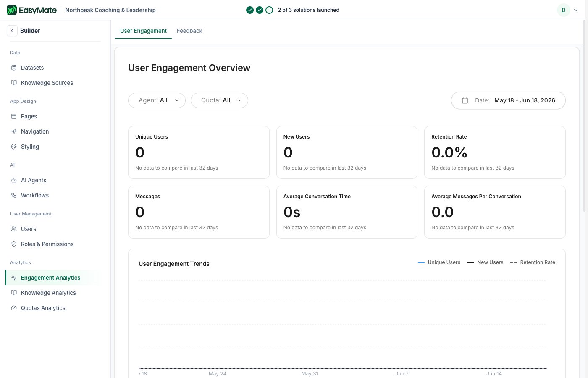Image resolution: width=588 pixels, height=378 pixels.
Task: Click the Average Conversation Time card
Action: (x=347, y=212)
